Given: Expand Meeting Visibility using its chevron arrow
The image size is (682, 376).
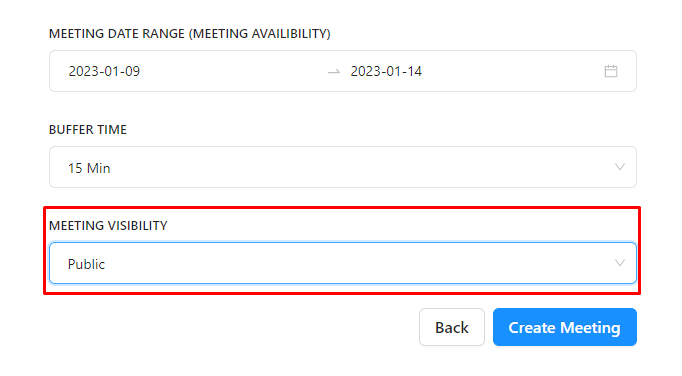Looking at the screenshot, I should point(620,263).
